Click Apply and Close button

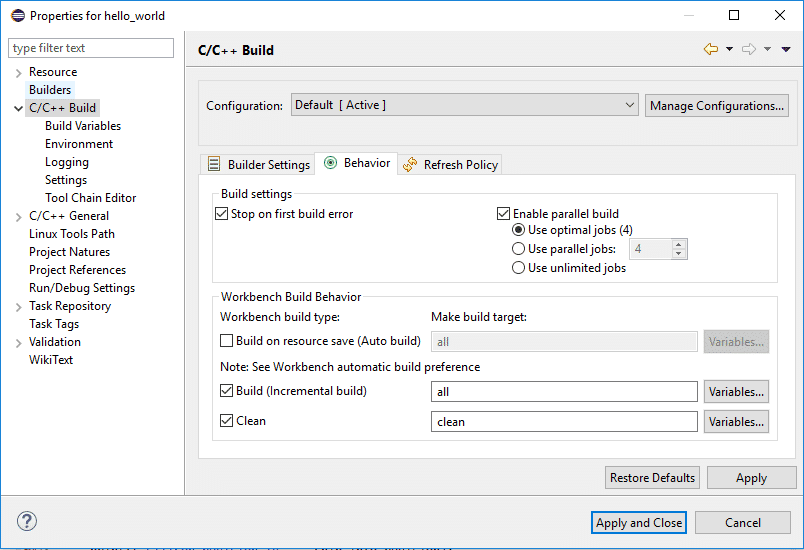(638, 523)
